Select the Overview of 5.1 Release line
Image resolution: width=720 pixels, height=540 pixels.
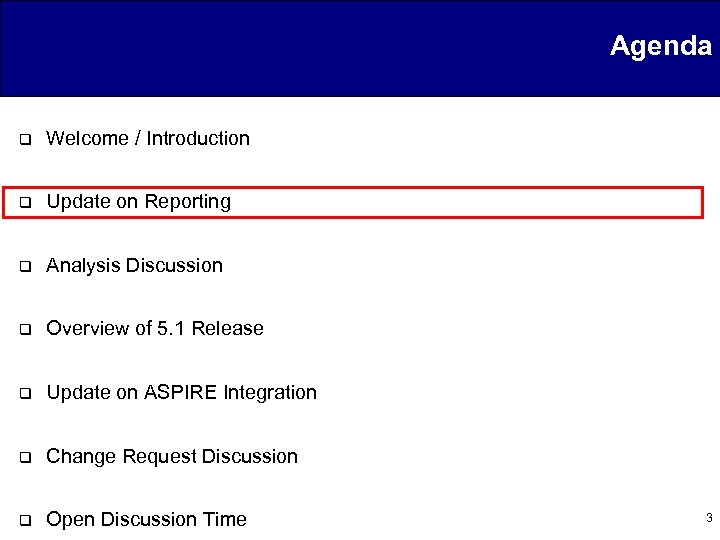tap(155, 328)
